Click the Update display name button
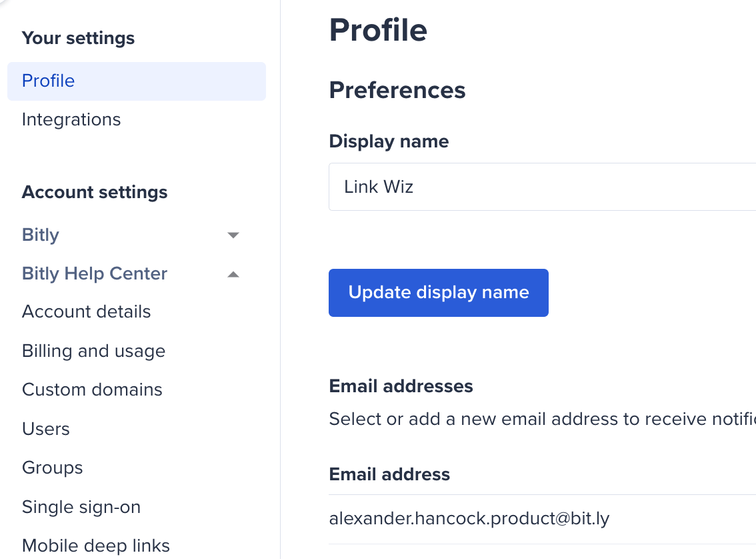Image resolution: width=756 pixels, height=559 pixels. (438, 292)
